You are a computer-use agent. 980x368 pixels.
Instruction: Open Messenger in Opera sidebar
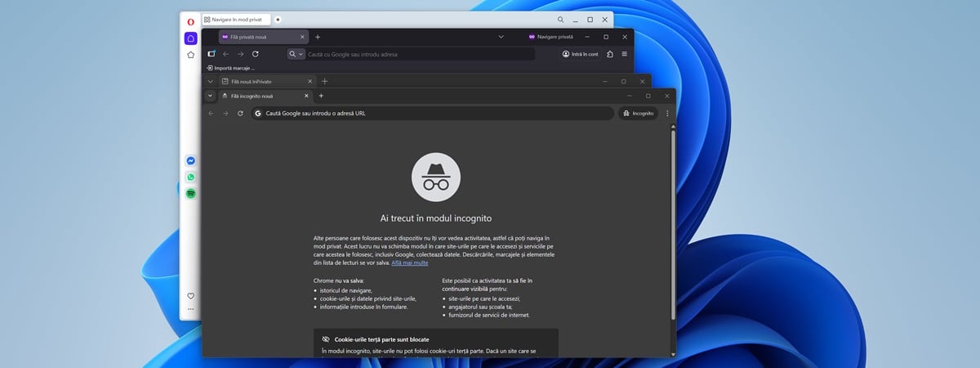190,161
